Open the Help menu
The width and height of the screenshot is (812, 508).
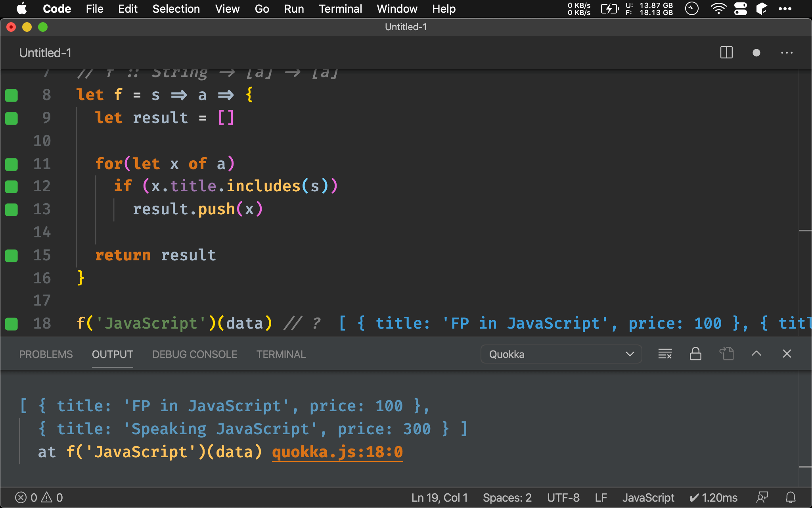pyautogui.click(x=444, y=9)
